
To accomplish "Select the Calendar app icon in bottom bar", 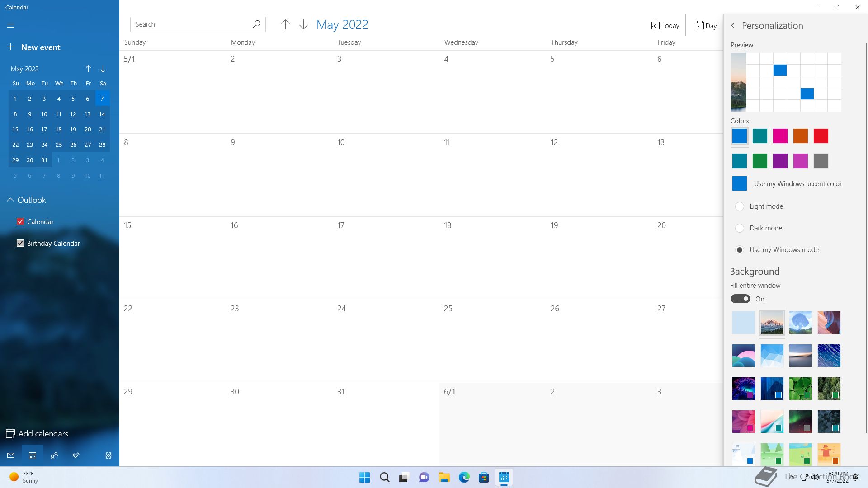I will coord(33,455).
